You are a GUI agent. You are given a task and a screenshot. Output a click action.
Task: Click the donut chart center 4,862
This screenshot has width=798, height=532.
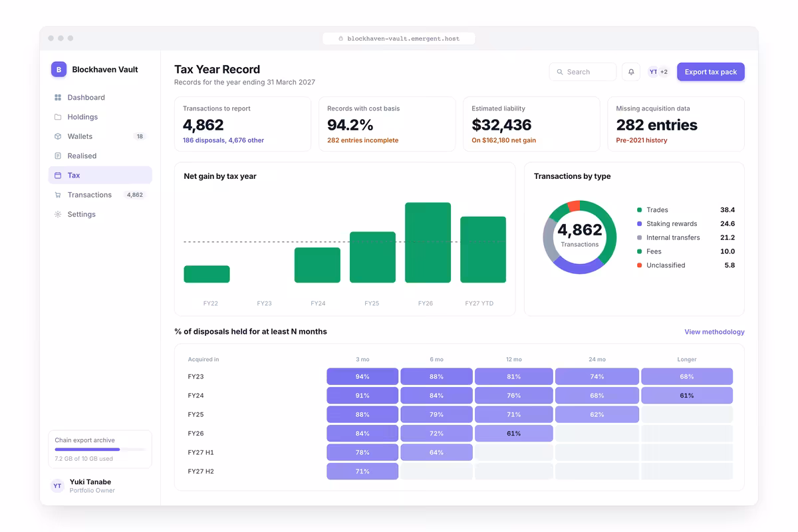pyautogui.click(x=580, y=230)
